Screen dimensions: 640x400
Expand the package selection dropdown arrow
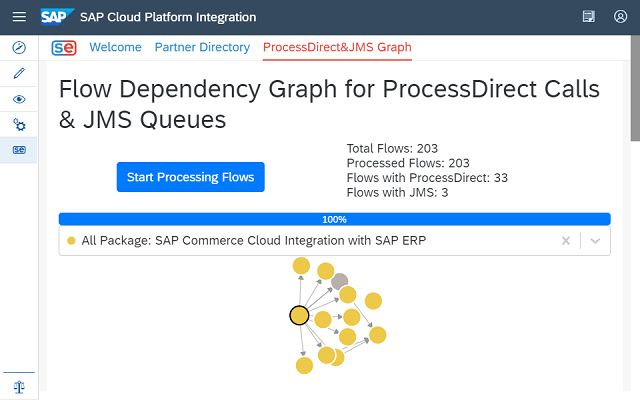pyautogui.click(x=595, y=240)
